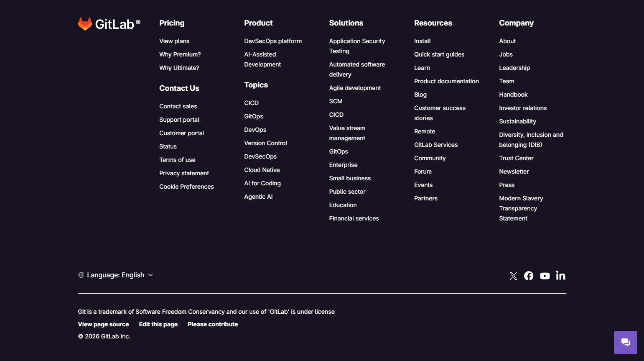Open the Application Security Testing solution
This screenshot has width=644, height=361.
coord(357,46)
